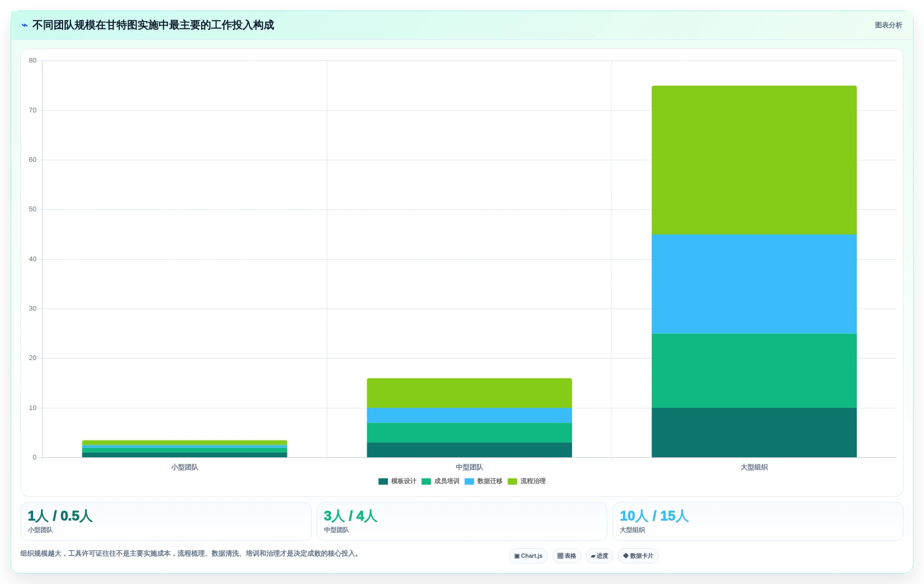This screenshot has height=584, width=924.
Task: Click the 流程治理 segment of 大型组织 bar
Action: pyautogui.click(x=754, y=160)
